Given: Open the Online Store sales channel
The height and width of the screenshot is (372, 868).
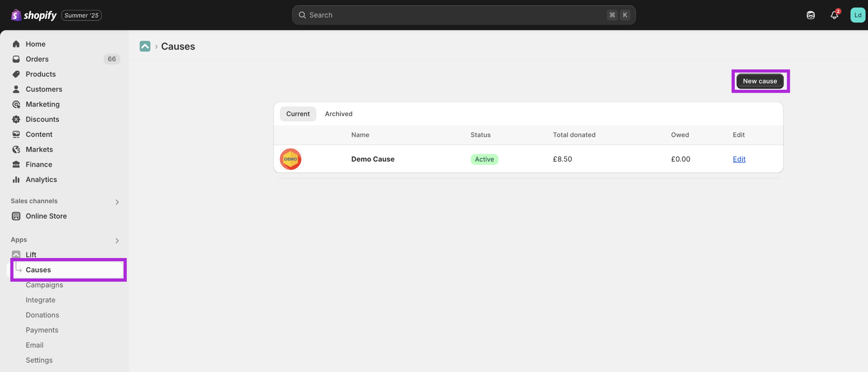Looking at the screenshot, I should (x=46, y=216).
